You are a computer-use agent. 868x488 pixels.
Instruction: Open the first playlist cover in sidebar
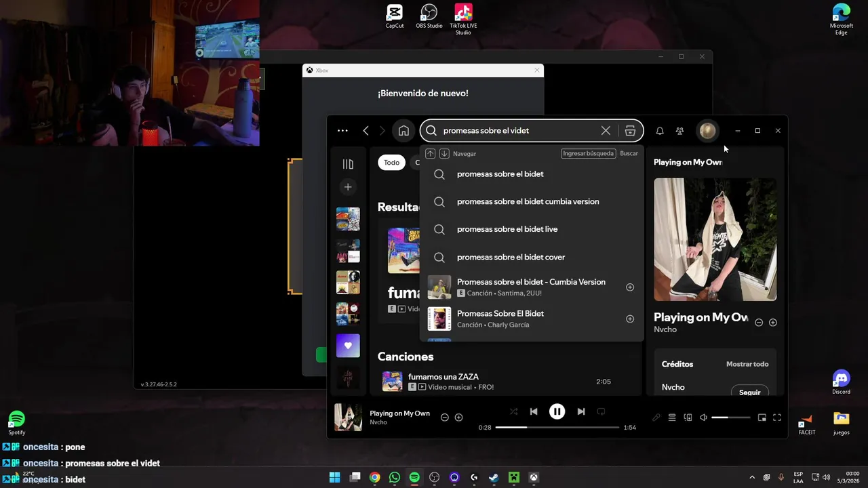348,219
